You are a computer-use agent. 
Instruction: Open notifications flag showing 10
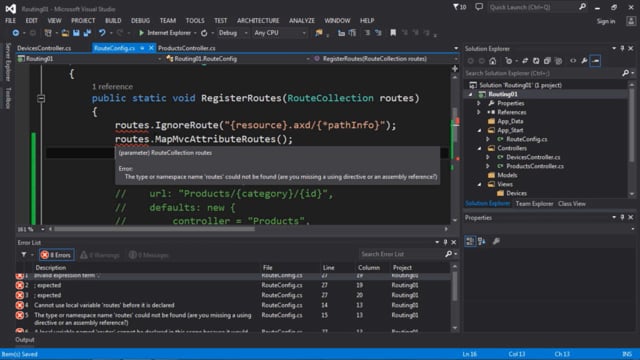(460, 7)
